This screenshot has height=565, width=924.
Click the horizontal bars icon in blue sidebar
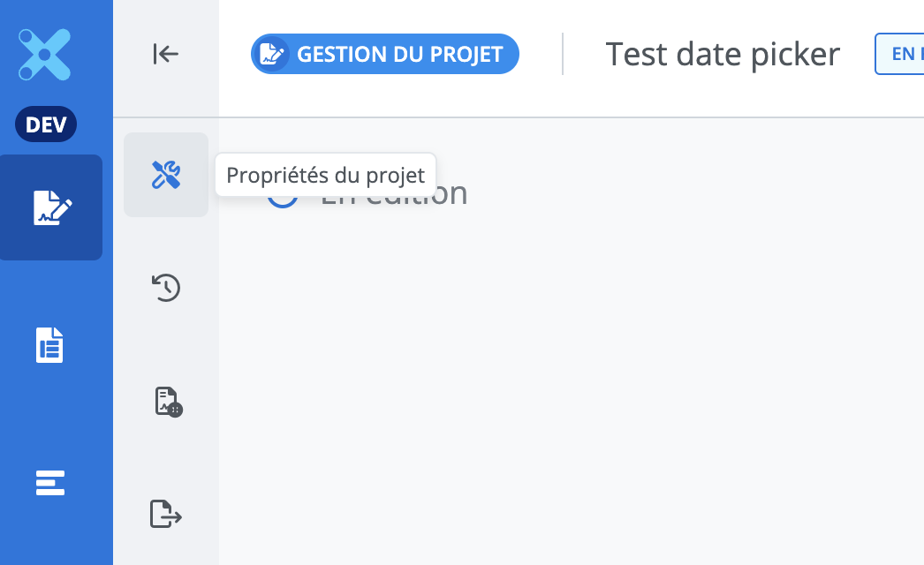[49, 483]
